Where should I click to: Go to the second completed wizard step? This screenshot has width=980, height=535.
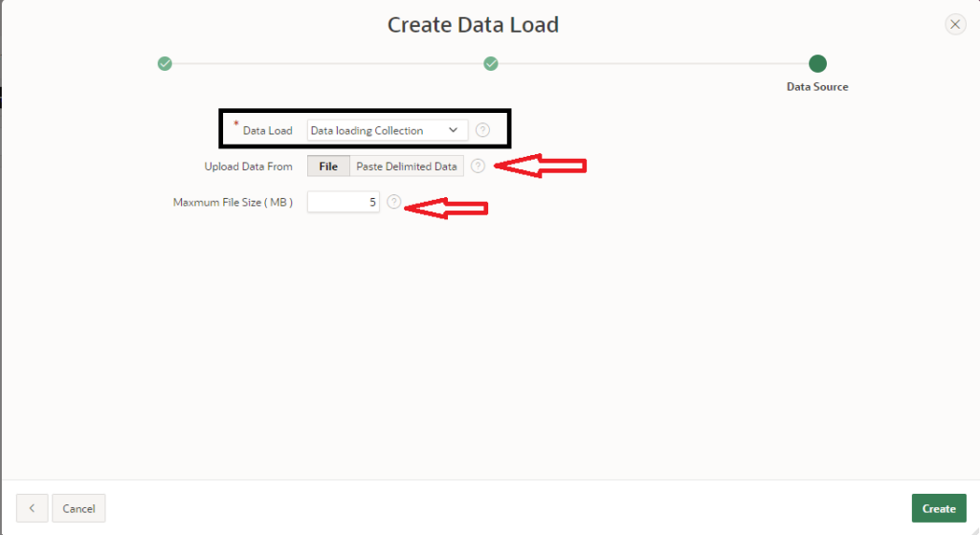click(x=491, y=64)
